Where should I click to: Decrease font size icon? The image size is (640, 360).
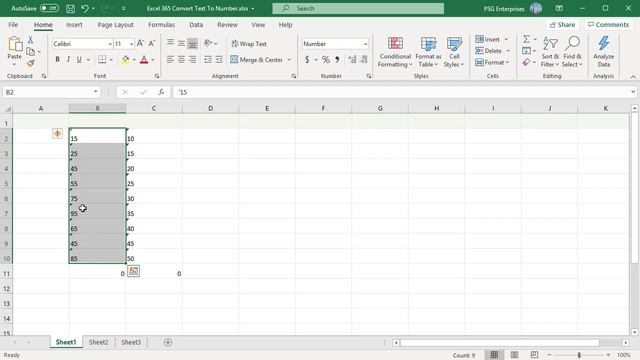pos(151,43)
